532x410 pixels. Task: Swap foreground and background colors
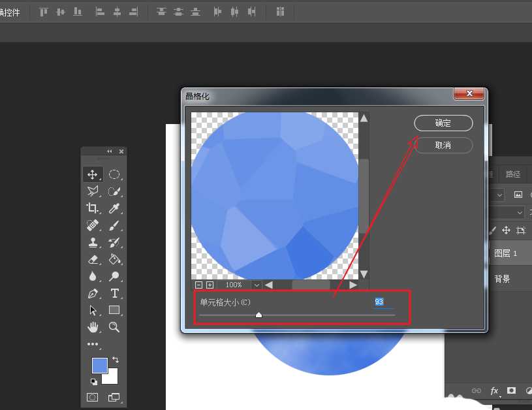coord(116,360)
